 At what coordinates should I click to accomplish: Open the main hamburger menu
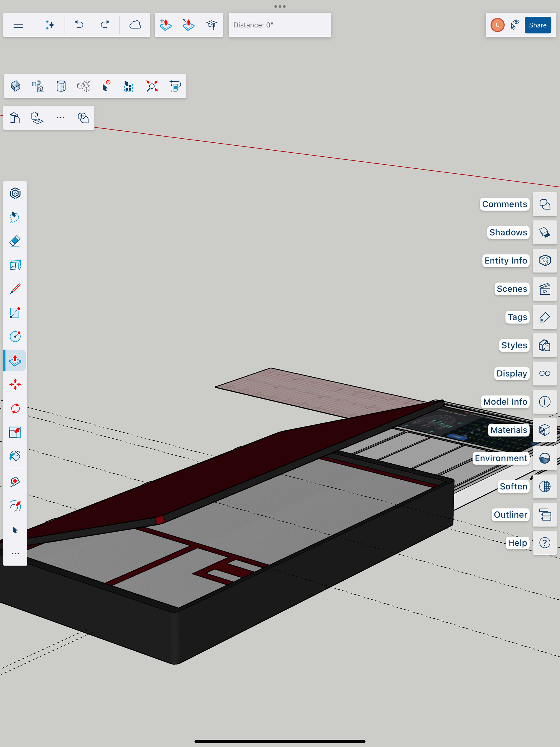point(19,25)
